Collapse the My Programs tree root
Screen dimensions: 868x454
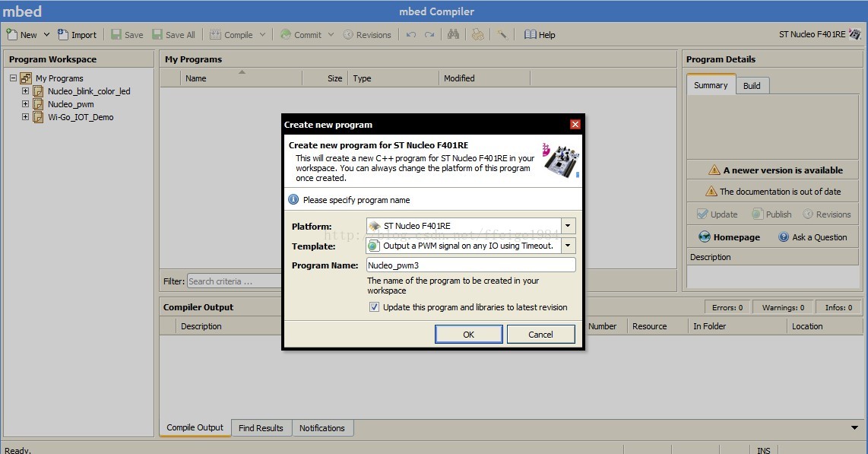(13, 78)
